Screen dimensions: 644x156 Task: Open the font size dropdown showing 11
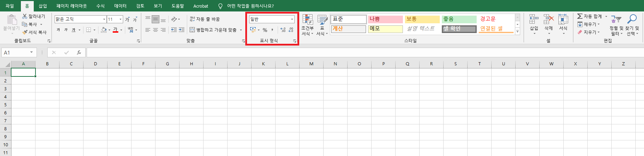[x=121, y=19]
